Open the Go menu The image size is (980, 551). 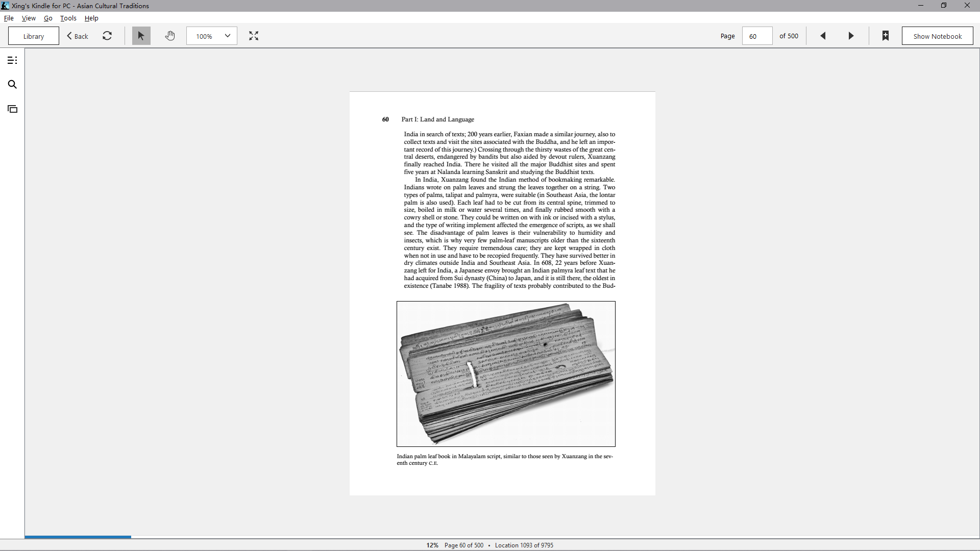point(48,18)
